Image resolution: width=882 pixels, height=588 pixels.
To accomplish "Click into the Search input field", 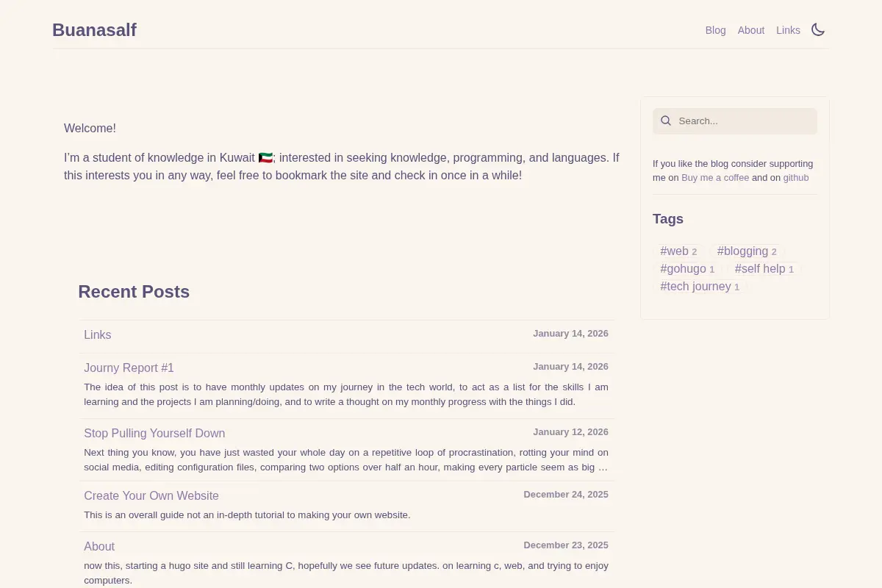I will (x=735, y=121).
